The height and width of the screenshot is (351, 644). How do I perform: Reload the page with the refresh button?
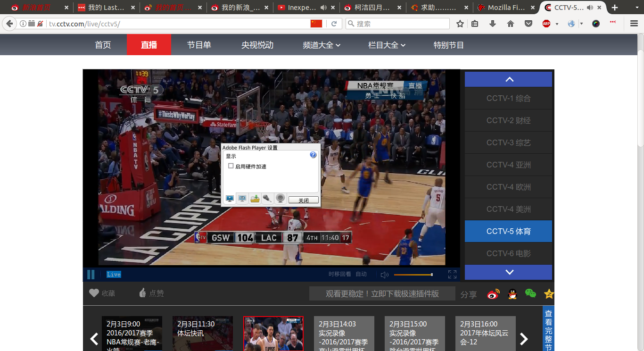pos(334,24)
